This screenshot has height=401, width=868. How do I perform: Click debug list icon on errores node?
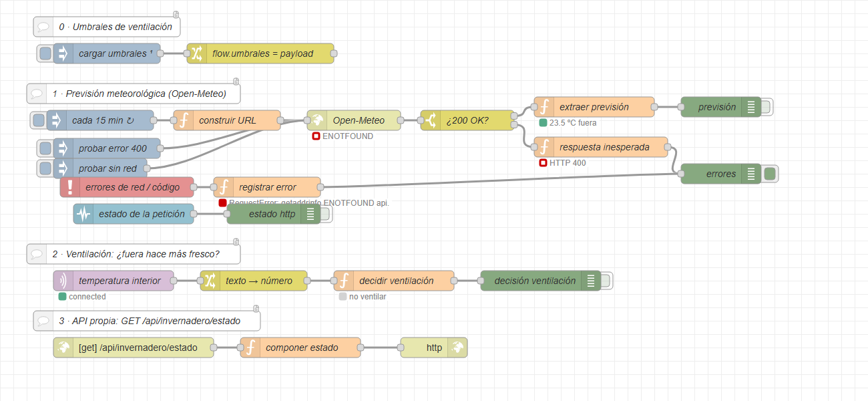click(x=751, y=174)
